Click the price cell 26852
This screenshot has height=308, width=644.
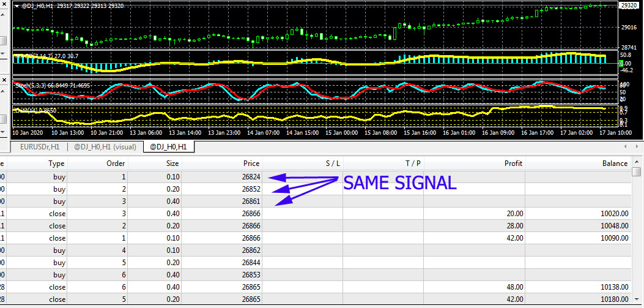point(251,190)
